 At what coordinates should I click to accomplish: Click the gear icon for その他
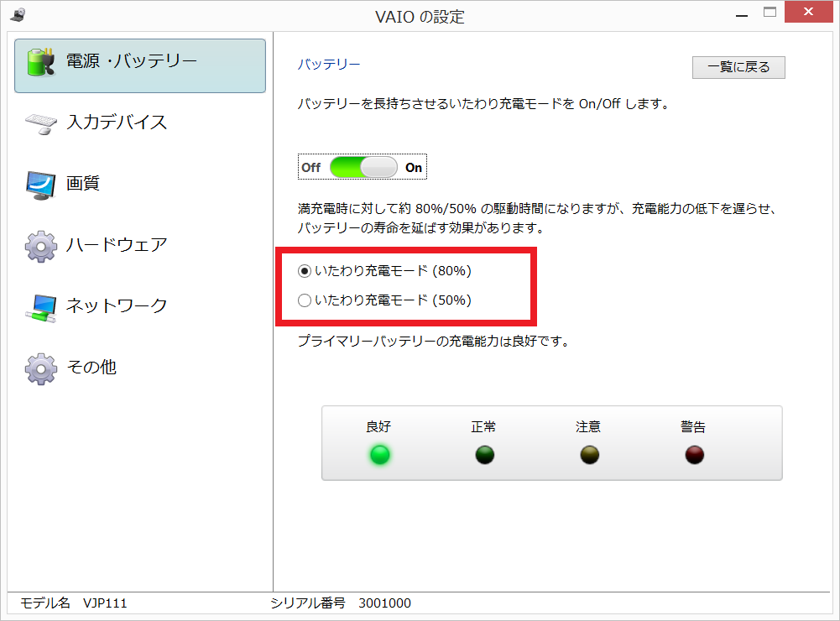41,369
